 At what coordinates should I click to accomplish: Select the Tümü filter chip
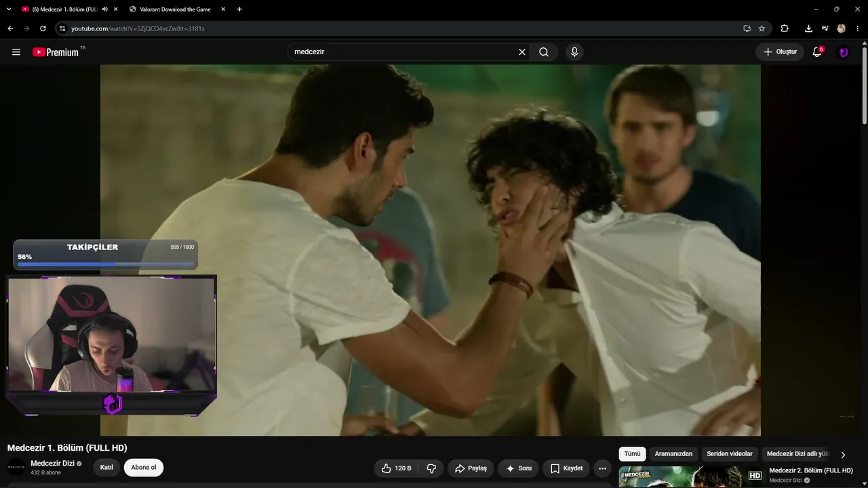[632, 454]
